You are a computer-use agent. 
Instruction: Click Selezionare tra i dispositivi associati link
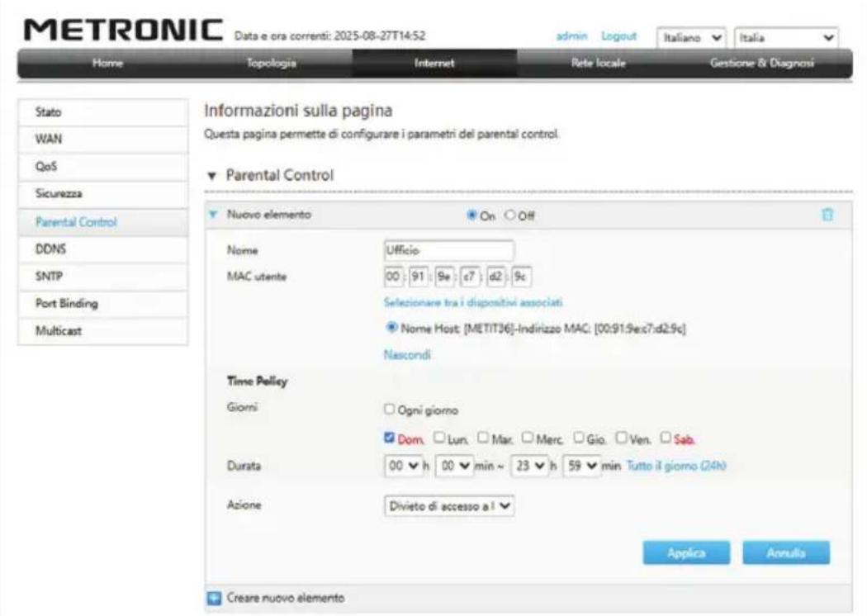click(473, 302)
